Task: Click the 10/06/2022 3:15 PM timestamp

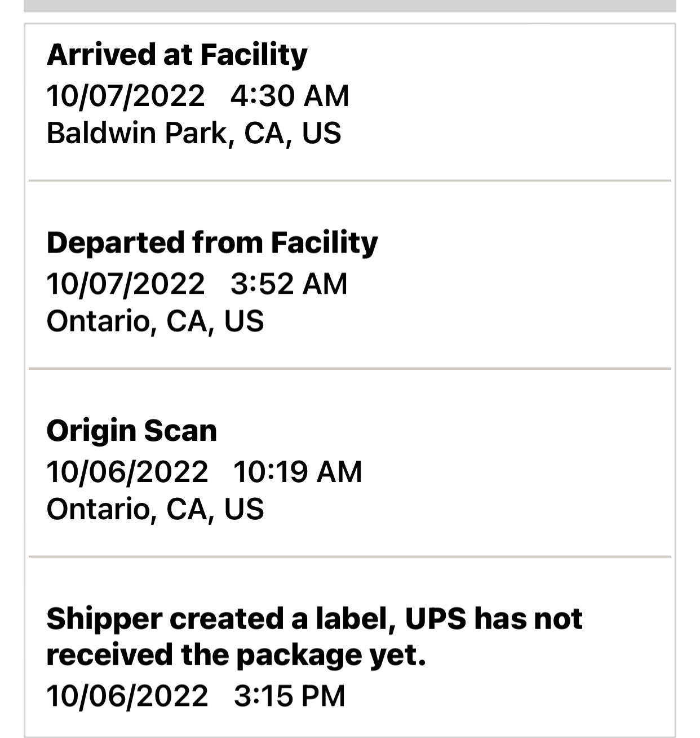Action: (196, 696)
